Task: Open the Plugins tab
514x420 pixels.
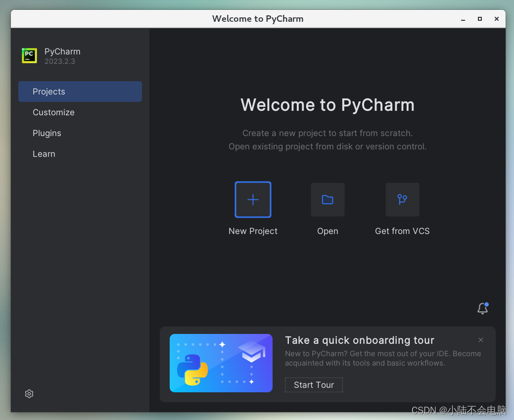Action: click(80, 133)
